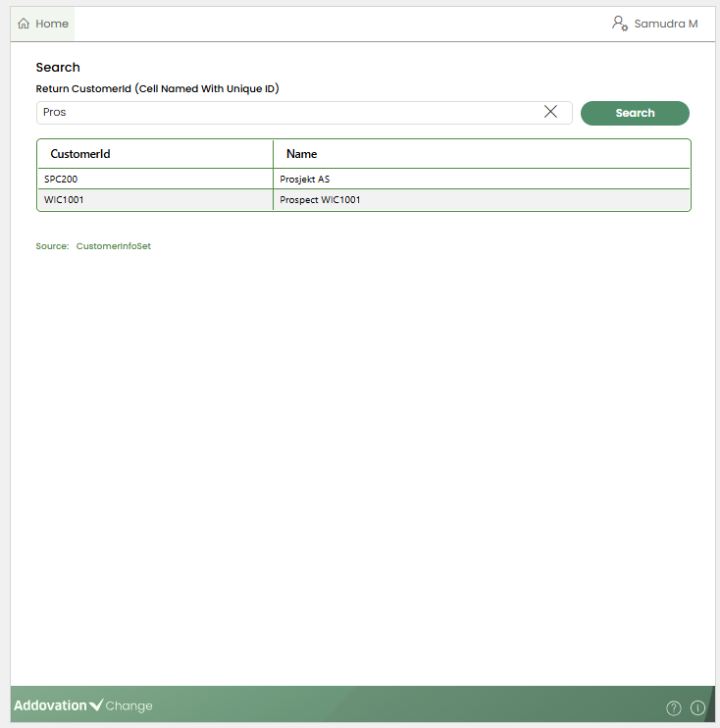Click the user settings avatar icon

[620, 24]
